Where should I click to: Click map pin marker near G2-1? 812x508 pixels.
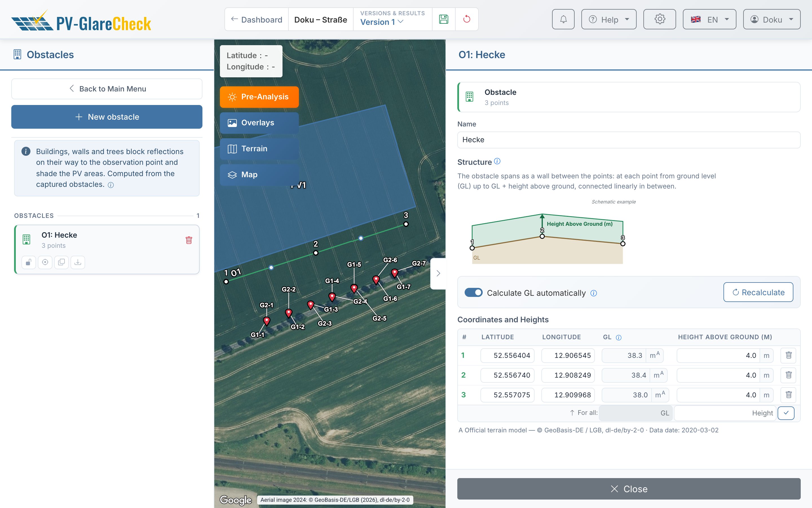[x=267, y=321]
